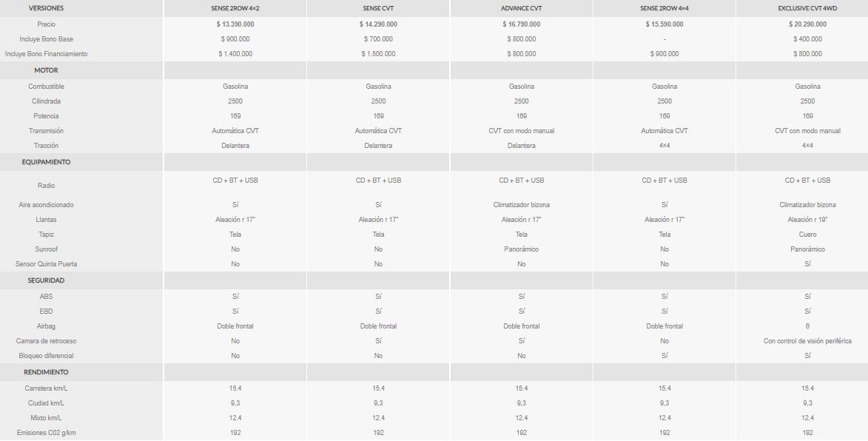Click the Sensor Quinta Puerta row label

click(x=46, y=264)
